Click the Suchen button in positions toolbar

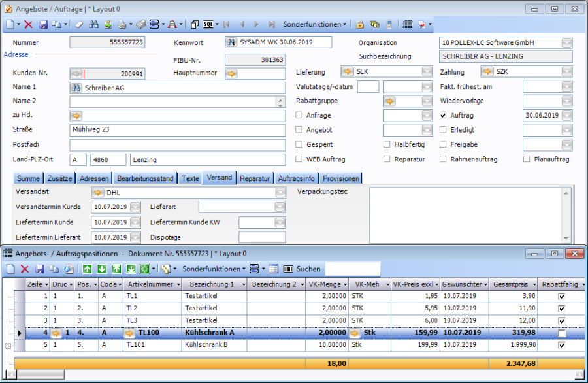308,269
